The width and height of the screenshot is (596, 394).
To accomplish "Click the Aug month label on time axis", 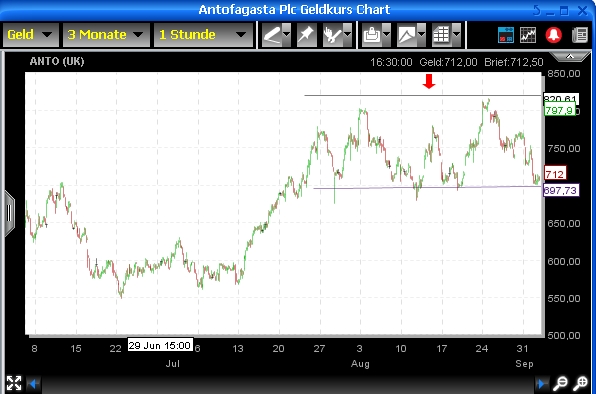I will click(x=360, y=364).
